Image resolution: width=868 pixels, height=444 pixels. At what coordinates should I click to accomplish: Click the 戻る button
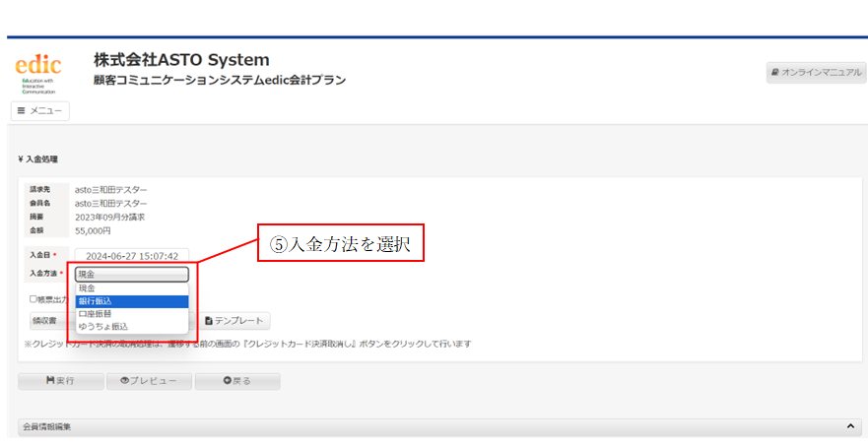tap(237, 381)
